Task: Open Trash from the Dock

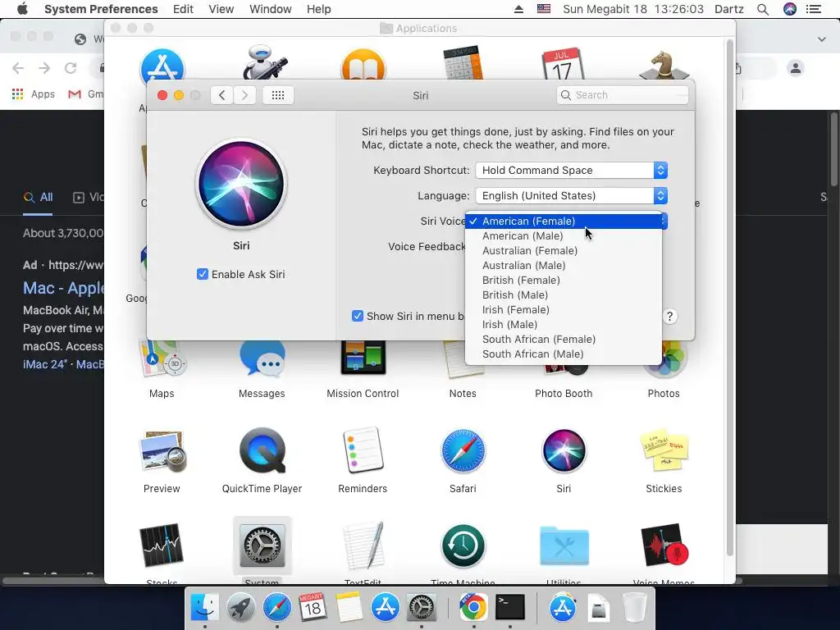Action: point(635,607)
